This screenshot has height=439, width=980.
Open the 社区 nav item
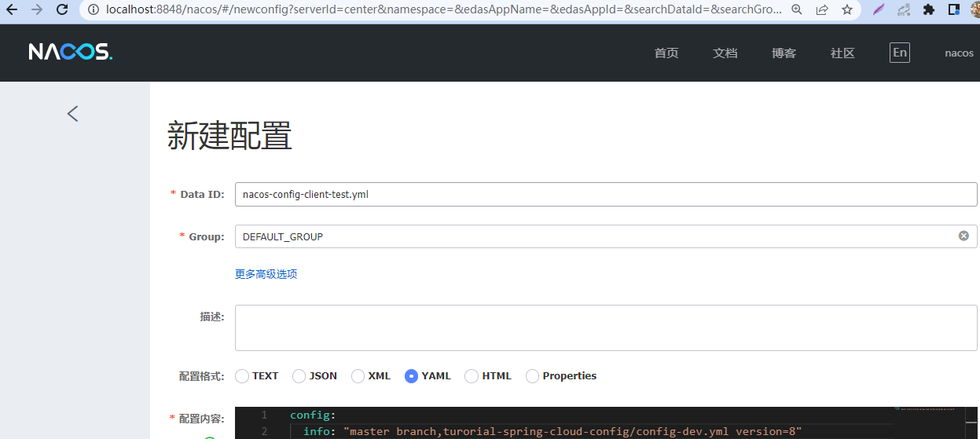point(842,53)
